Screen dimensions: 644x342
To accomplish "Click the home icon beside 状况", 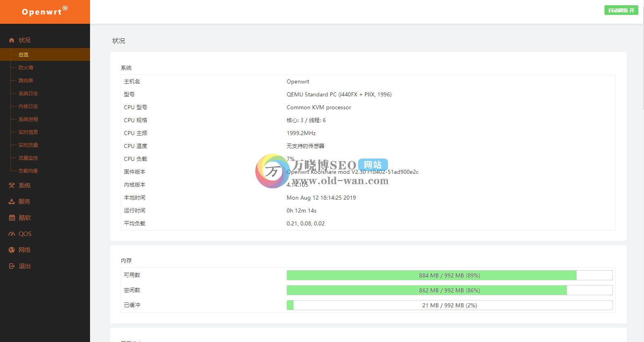I will pyautogui.click(x=12, y=40).
